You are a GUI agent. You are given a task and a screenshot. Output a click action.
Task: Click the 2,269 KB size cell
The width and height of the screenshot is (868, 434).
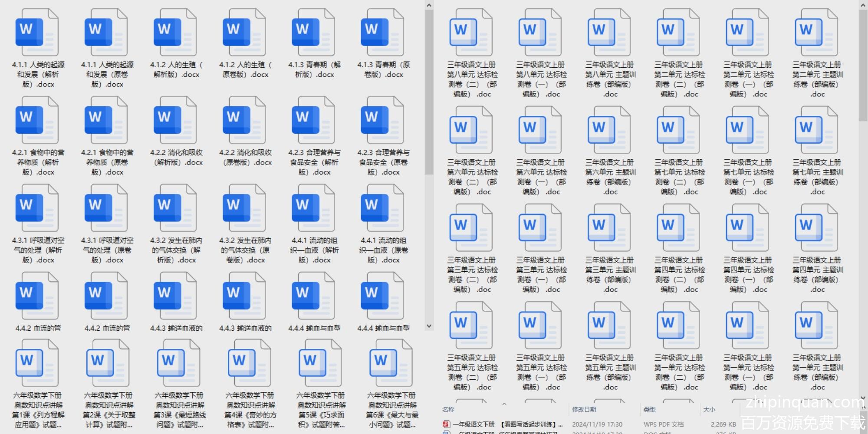[723, 424]
